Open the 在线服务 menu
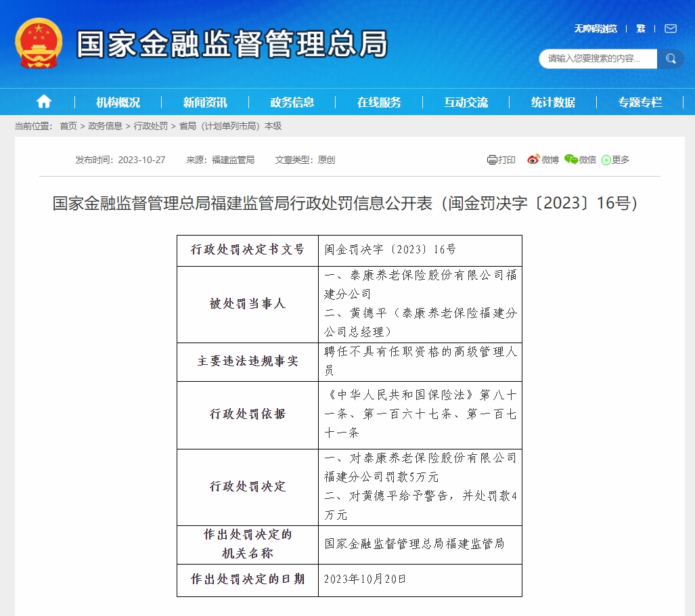 (380, 102)
